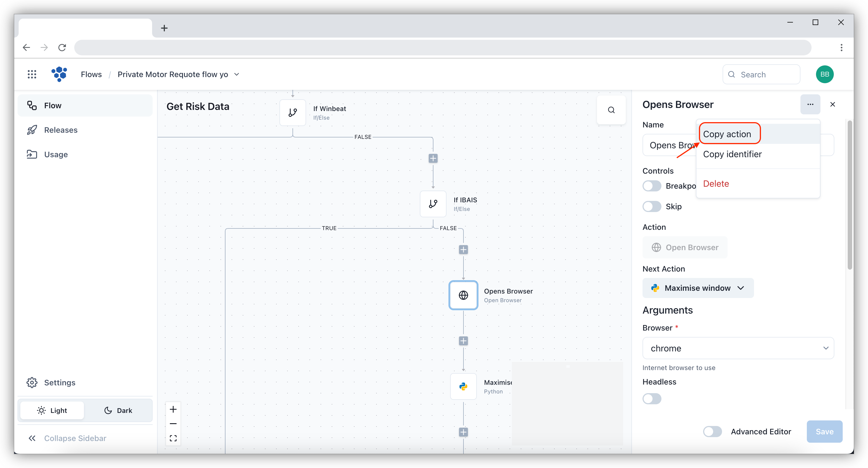The width and height of the screenshot is (868, 468).
Task: Select Delete in the context menu
Action: tap(716, 183)
